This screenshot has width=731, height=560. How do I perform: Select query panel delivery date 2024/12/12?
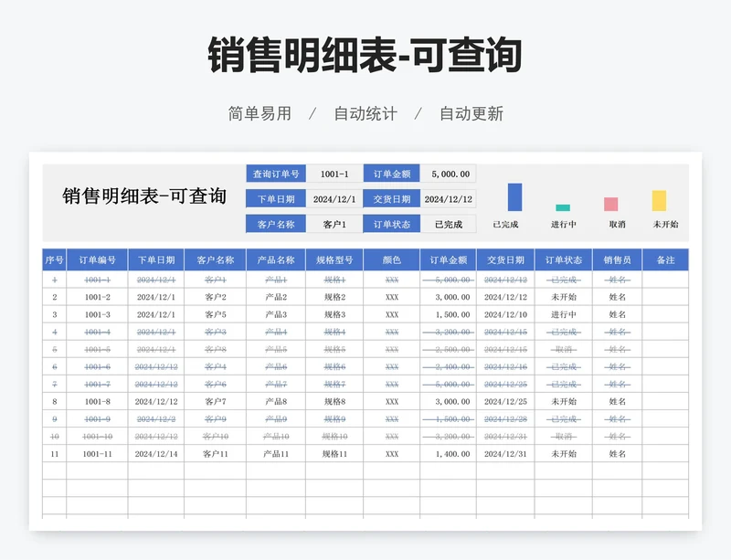(448, 199)
